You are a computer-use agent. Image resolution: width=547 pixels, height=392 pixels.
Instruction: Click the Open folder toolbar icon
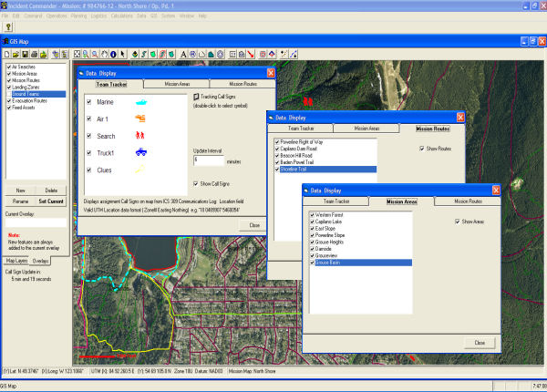pyautogui.click(x=16, y=54)
